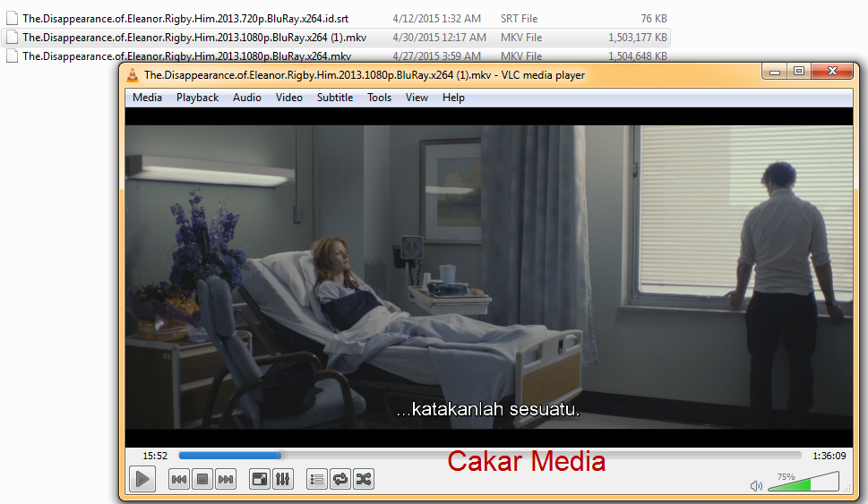Viewport: 868px width, 504px height.
Task: Minimize the VLC media player window
Action: (775, 72)
